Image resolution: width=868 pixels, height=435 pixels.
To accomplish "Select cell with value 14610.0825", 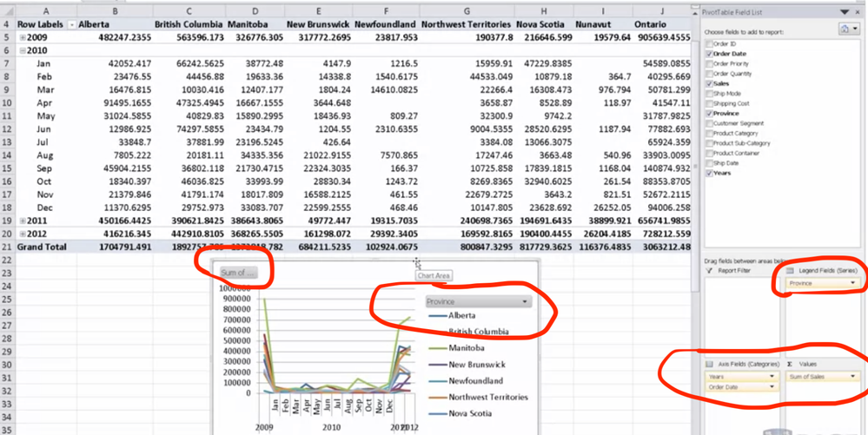I will click(386, 89).
